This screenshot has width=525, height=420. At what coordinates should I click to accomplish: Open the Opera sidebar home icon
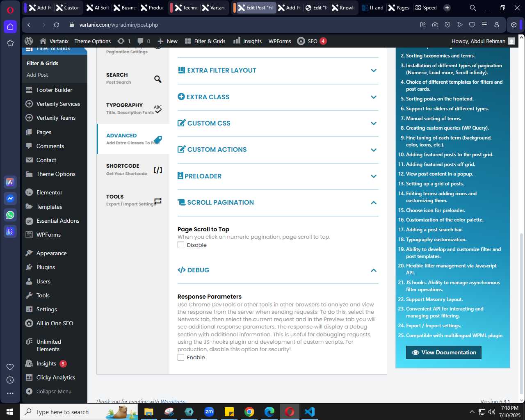click(10, 27)
